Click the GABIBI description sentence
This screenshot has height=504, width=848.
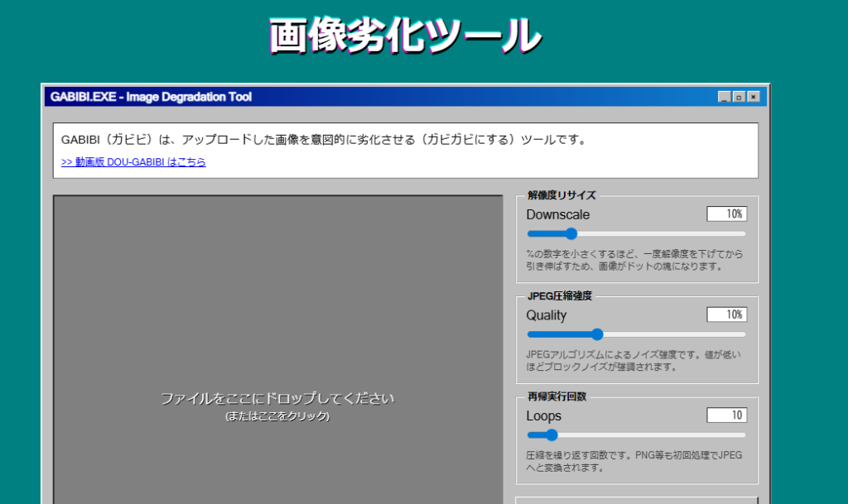[324, 140]
